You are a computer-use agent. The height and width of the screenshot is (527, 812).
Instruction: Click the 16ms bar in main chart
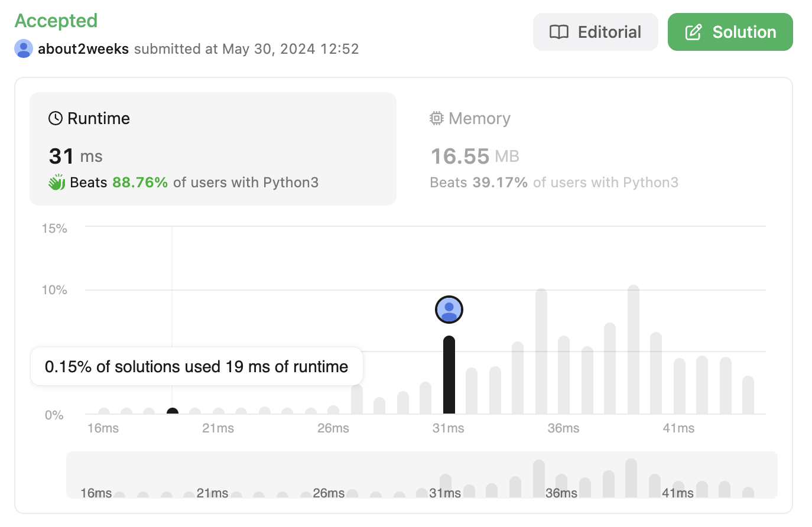coord(104,411)
